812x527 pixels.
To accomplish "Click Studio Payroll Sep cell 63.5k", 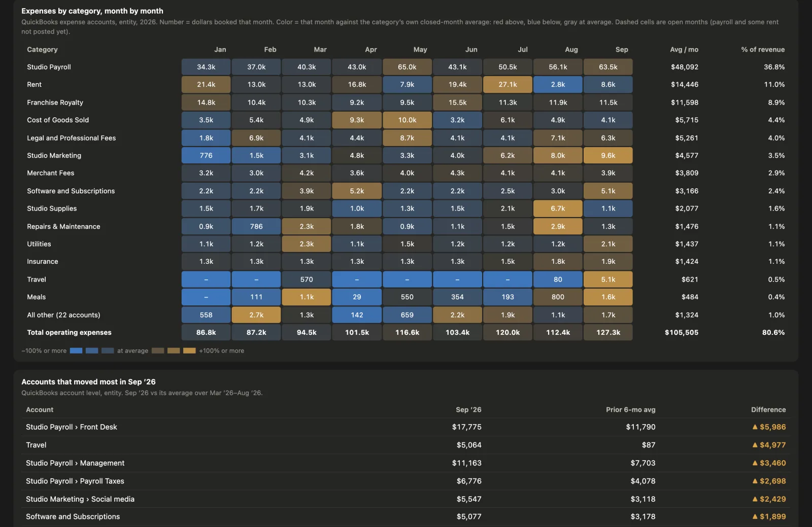I will click(608, 67).
